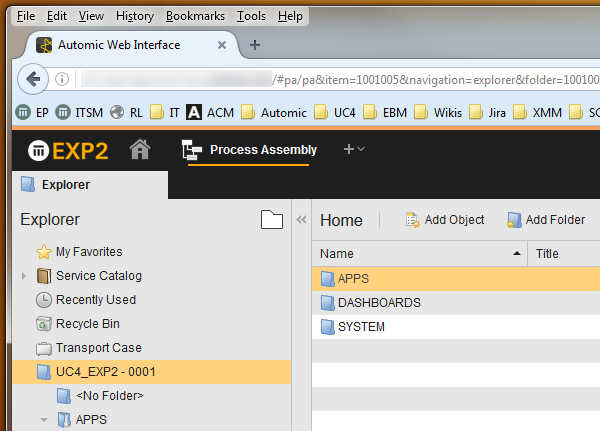600x431 pixels.
Task: Select the DASHBOARDS folder row
Action: tap(456, 303)
